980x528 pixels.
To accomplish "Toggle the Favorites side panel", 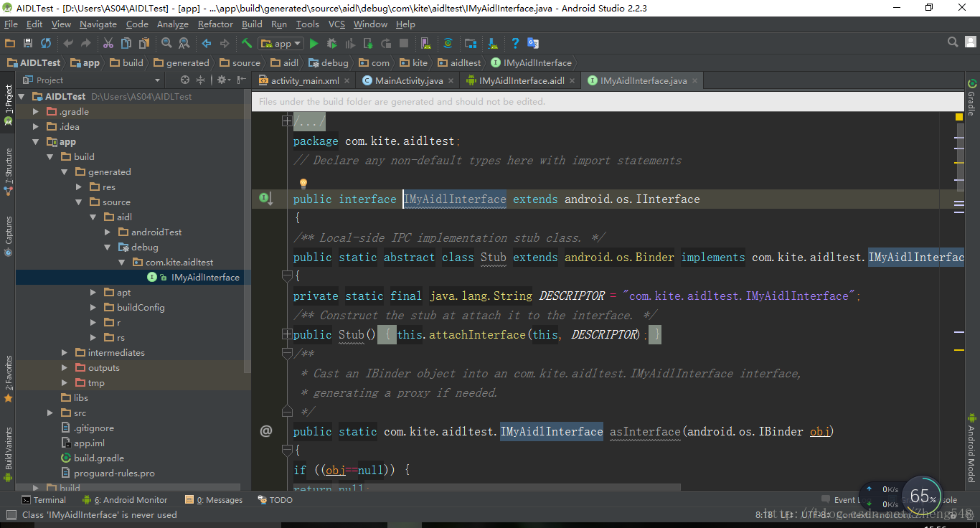I will 9,377.
